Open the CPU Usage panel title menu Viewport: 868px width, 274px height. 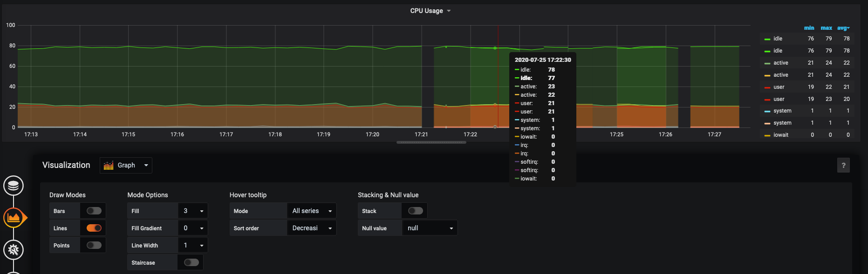[430, 11]
